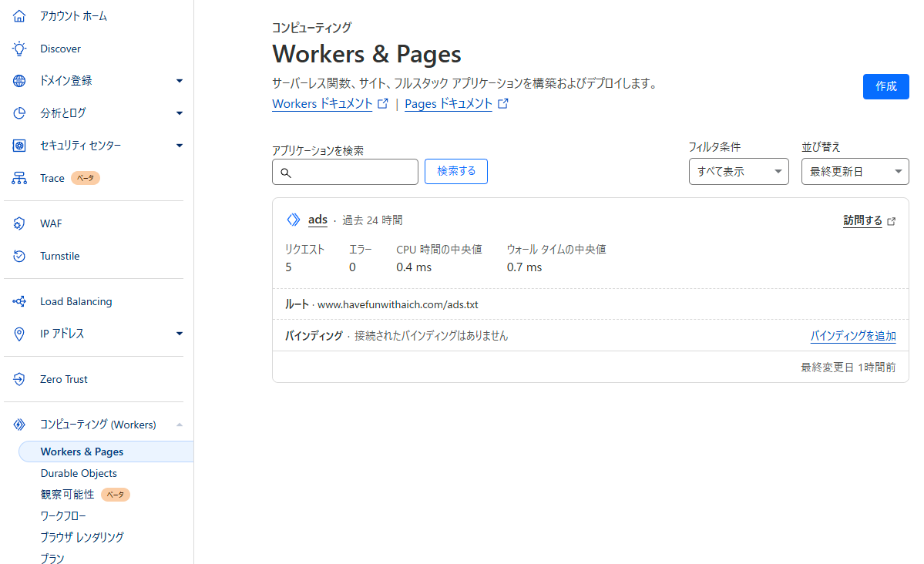Expand the 分析とログ menu arrow
The image size is (924, 564).
[x=179, y=113]
